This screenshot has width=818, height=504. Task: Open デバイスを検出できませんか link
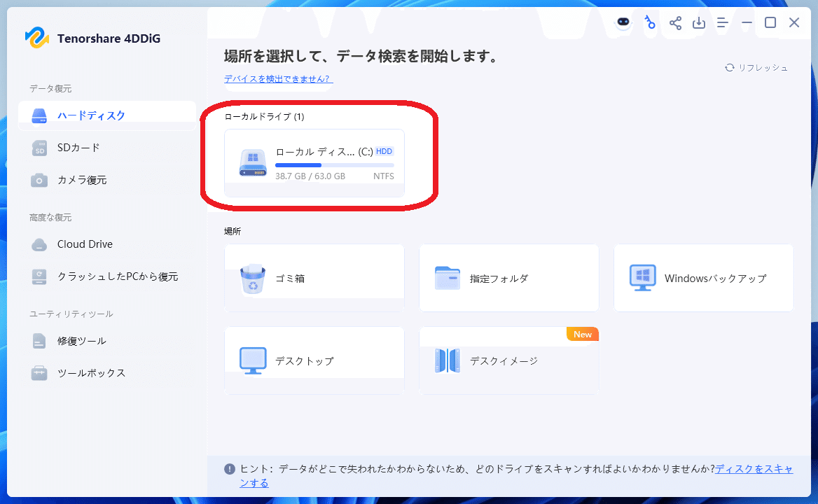click(x=277, y=80)
